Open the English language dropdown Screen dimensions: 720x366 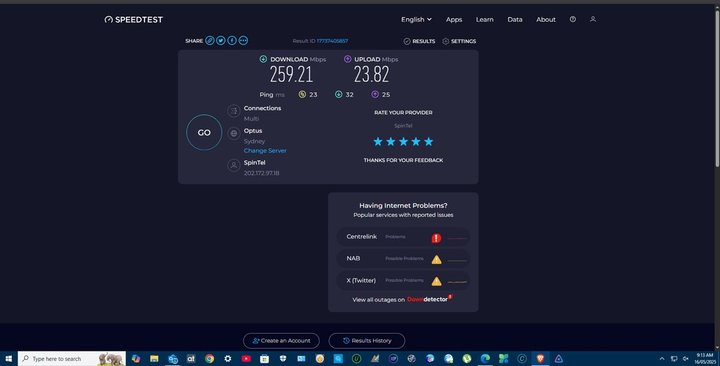[416, 19]
